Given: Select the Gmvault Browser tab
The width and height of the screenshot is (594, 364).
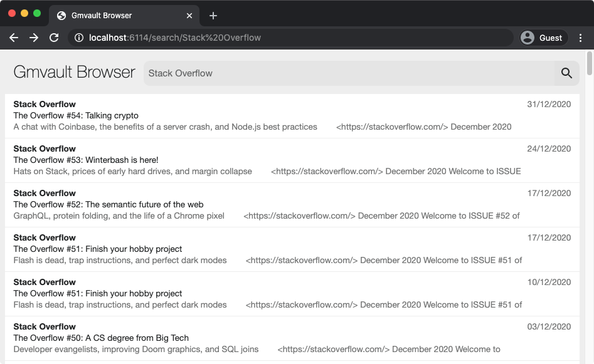Looking at the screenshot, I should (124, 16).
